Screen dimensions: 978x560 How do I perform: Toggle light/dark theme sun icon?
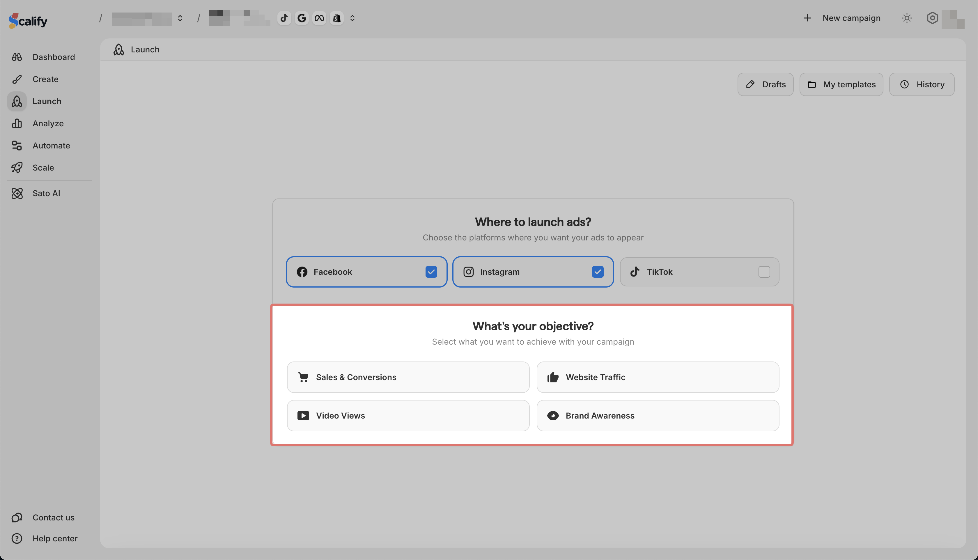pos(906,18)
